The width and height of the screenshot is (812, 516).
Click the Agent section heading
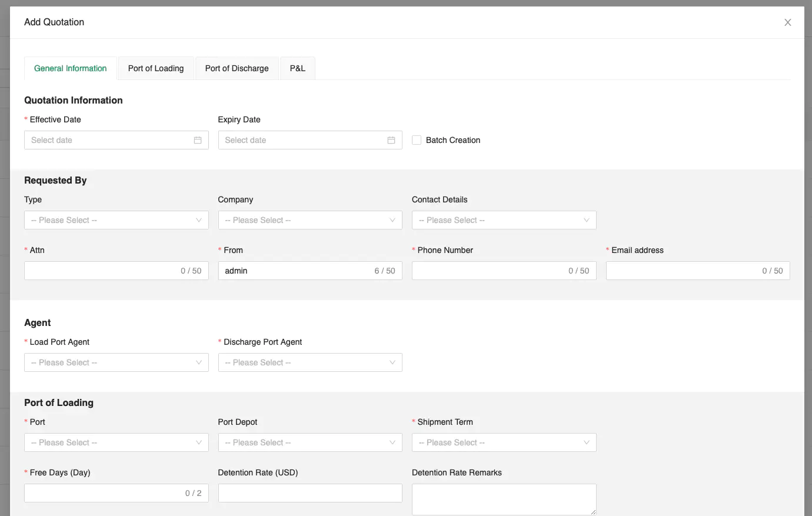38,322
